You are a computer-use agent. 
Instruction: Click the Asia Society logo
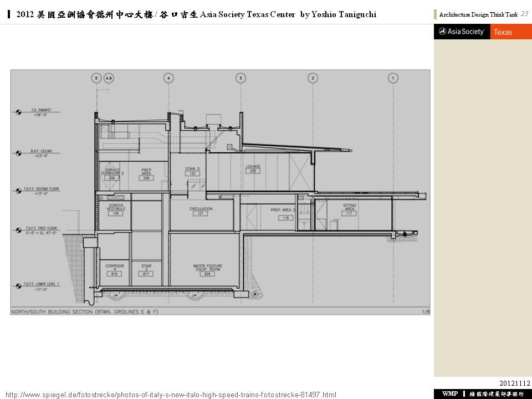tap(462, 32)
